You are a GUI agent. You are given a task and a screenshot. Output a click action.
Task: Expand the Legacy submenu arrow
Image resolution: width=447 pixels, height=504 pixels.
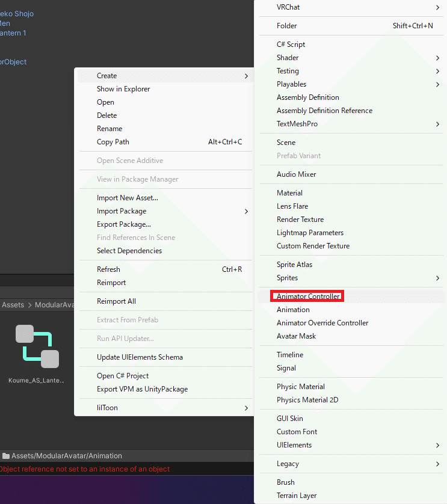coord(437,464)
